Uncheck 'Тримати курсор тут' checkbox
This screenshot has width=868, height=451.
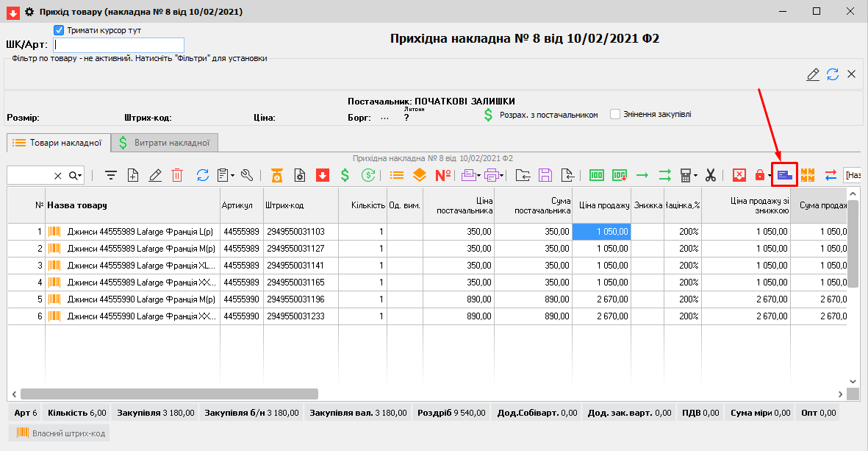click(x=60, y=30)
